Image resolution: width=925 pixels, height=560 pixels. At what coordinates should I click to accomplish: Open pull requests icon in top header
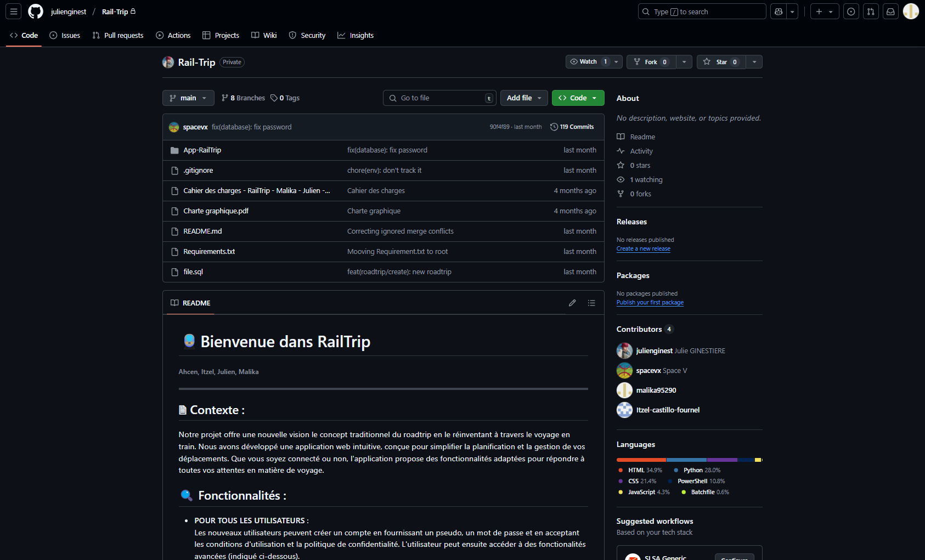(x=871, y=12)
